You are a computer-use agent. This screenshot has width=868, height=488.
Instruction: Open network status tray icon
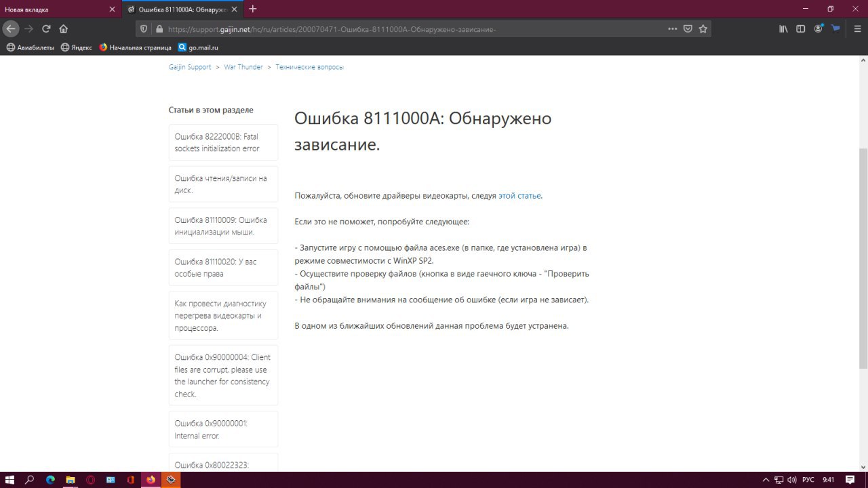tap(779, 480)
